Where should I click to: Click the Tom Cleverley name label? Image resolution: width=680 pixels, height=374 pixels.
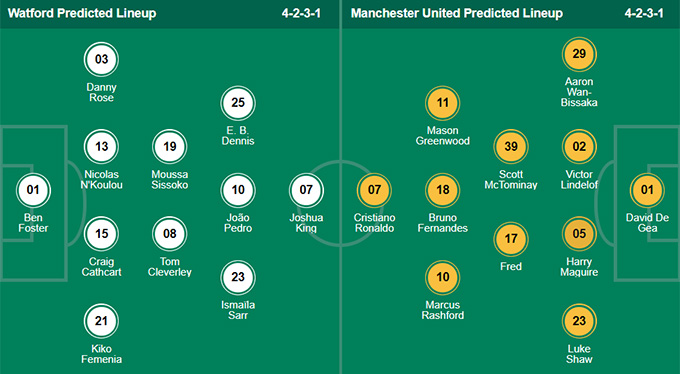coord(170,267)
